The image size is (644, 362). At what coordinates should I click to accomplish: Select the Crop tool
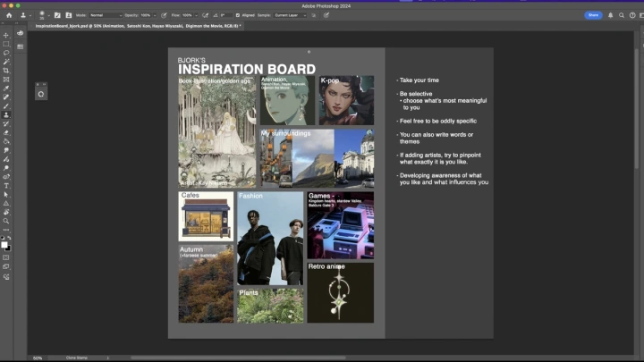5,71
